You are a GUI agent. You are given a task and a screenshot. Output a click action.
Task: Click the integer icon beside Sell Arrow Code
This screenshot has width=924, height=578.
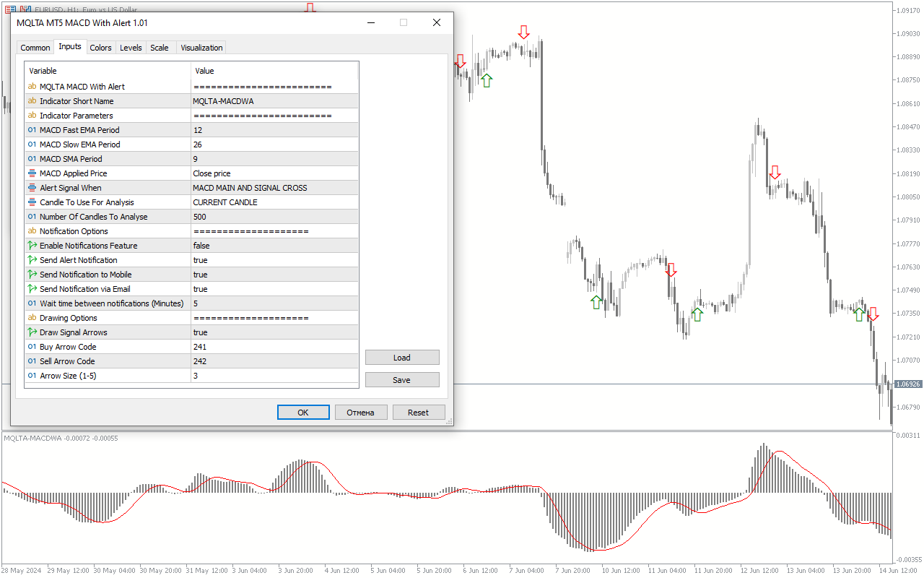(x=32, y=361)
